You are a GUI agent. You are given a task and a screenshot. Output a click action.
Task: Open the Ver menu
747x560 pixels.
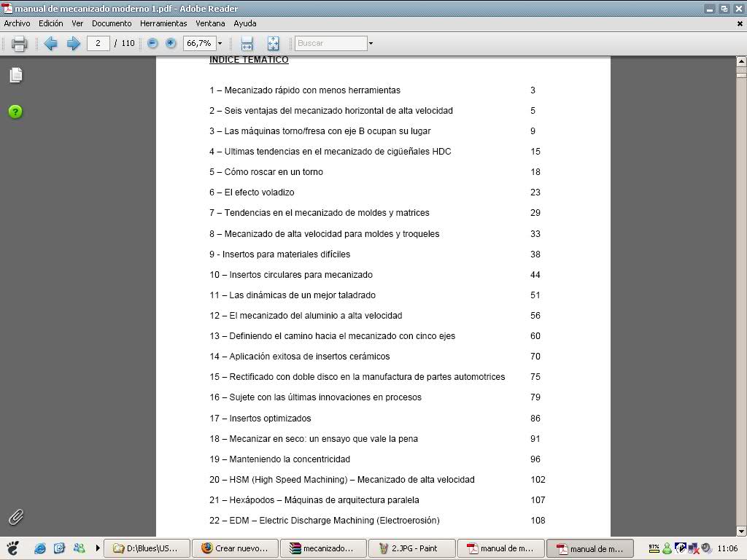pyautogui.click(x=77, y=23)
